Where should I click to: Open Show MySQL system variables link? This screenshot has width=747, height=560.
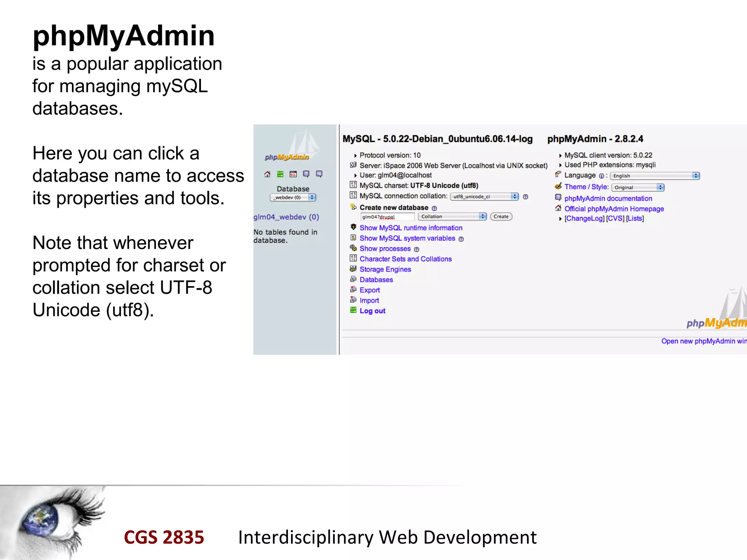(x=407, y=238)
